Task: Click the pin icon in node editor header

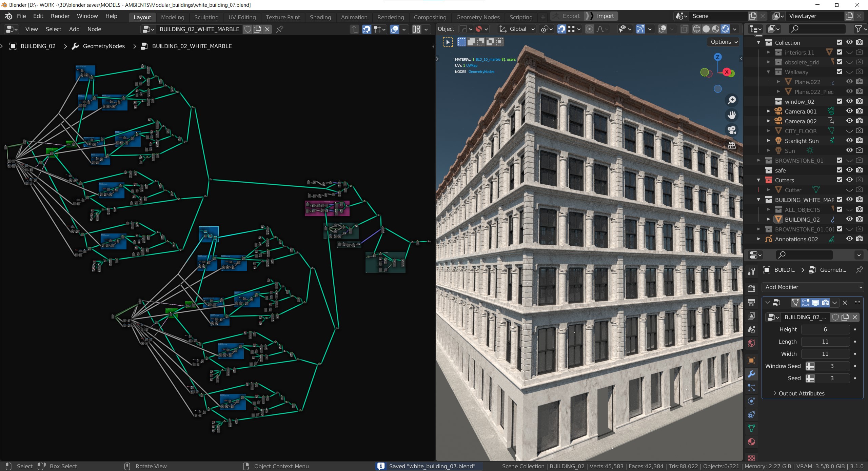Action: [280, 29]
